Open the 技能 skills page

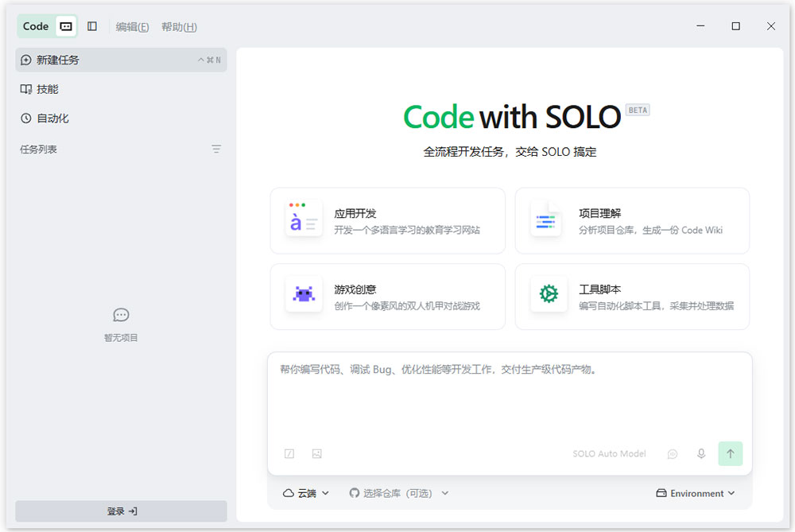point(121,89)
